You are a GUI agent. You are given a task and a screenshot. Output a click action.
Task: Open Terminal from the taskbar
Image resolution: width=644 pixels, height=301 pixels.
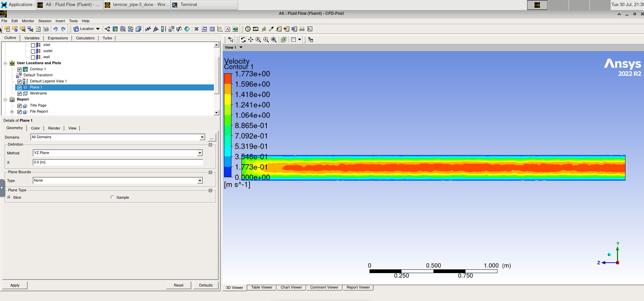pyautogui.click(x=204, y=5)
